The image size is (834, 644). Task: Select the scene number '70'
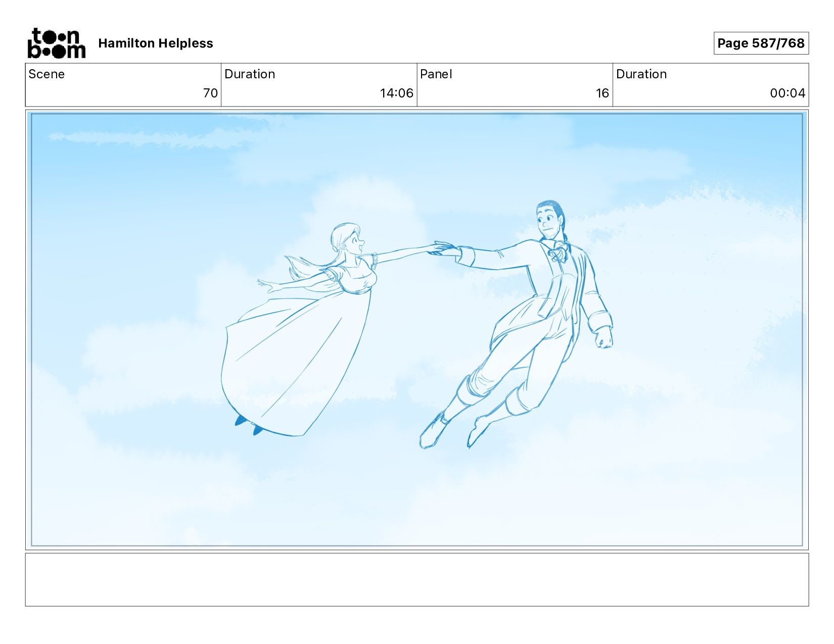pyautogui.click(x=210, y=93)
